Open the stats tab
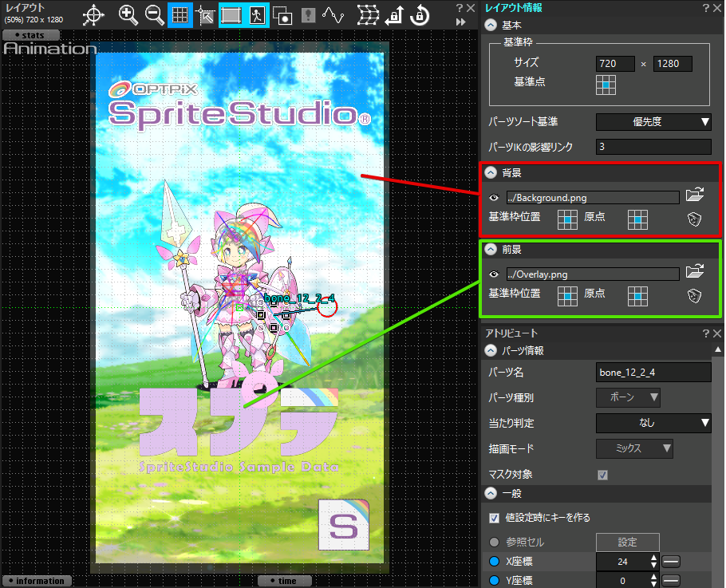Screen dimensions: 726x588 click(x=30, y=35)
